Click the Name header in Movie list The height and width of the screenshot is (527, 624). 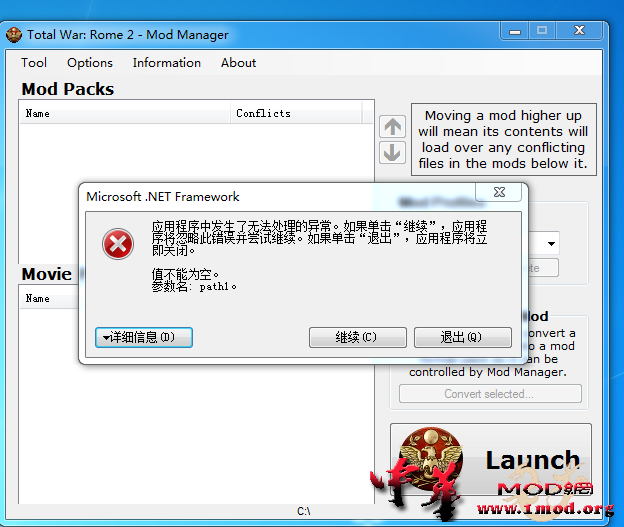pos(38,298)
